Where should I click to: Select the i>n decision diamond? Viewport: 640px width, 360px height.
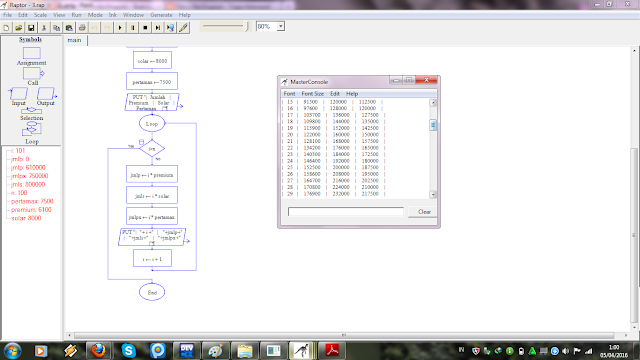[x=152, y=149]
